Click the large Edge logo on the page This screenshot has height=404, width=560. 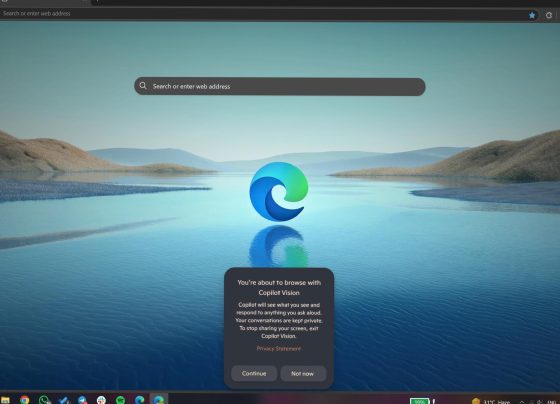(279, 191)
